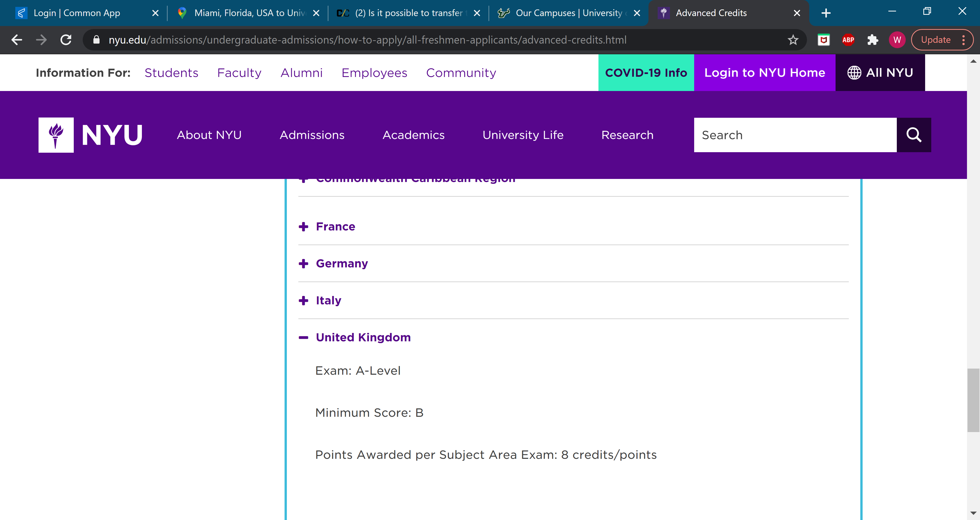Collapse the United Kingdom section
The height and width of the screenshot is (520, 980).
click(x=363, y=337)
